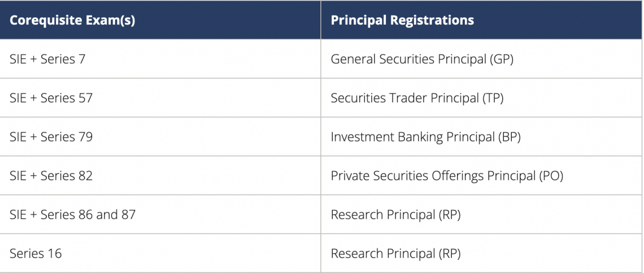Click the Principal Registrations column header
Image resolution: width=644 pixels, height=273 pixels.
click(402, 20)
